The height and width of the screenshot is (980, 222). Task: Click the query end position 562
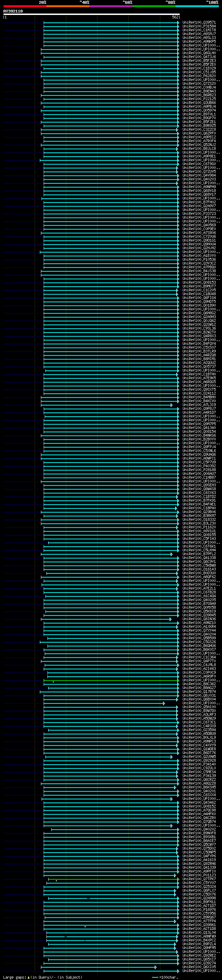pyautogui.click(x=175, y=17)
